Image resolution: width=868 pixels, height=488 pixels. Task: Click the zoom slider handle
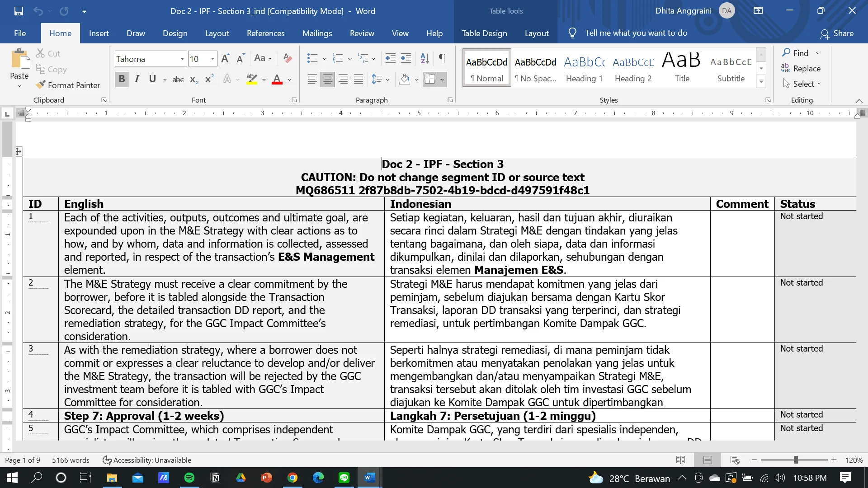pyautogui.click(x=796, y=460)
